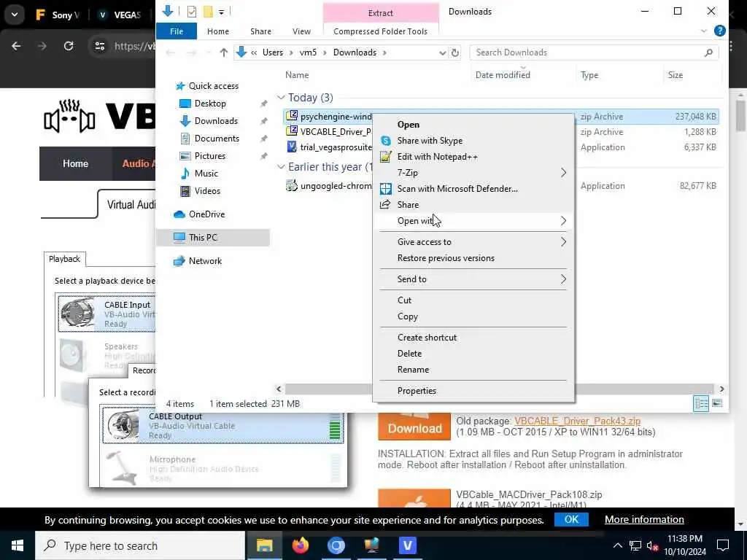Open VBCABLE_Driver_Pack43.zip link

pyautogui.click(x=578, y=421)
